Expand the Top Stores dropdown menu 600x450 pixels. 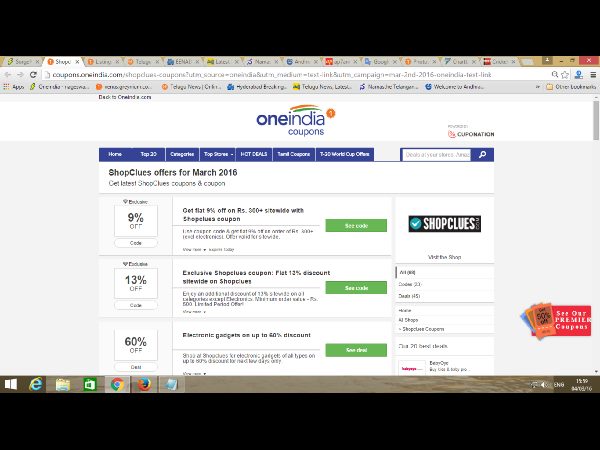217,155
